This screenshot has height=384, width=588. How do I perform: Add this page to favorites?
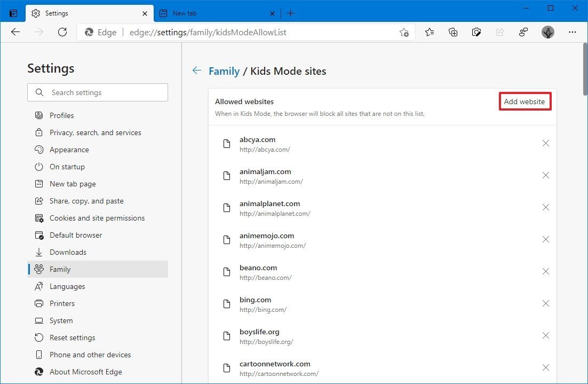pos(404,32)
